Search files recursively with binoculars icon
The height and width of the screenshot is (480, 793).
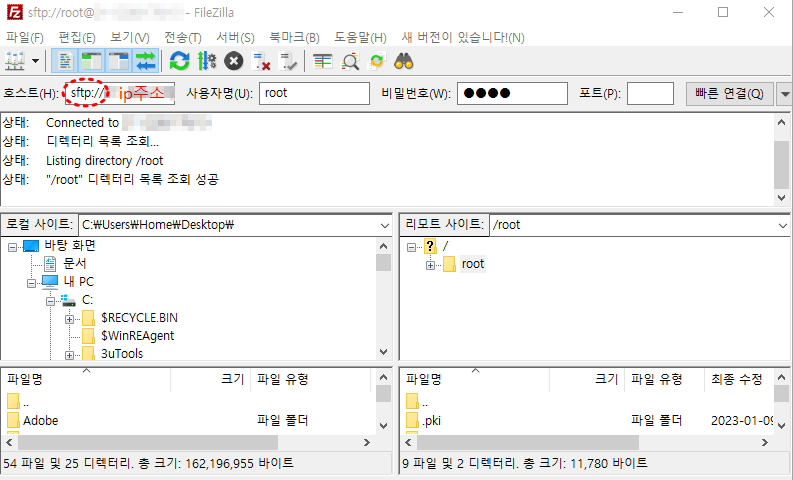[404, 62]
